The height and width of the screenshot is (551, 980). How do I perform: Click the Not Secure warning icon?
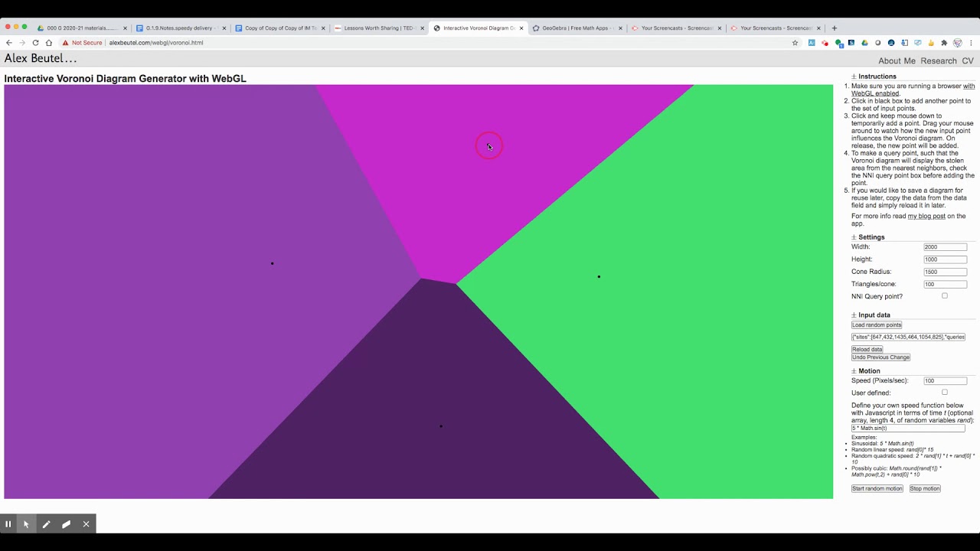pos(66,43)
